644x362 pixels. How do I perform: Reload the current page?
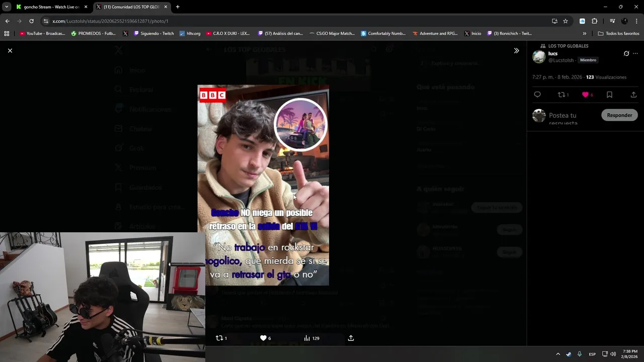point(31,21)
